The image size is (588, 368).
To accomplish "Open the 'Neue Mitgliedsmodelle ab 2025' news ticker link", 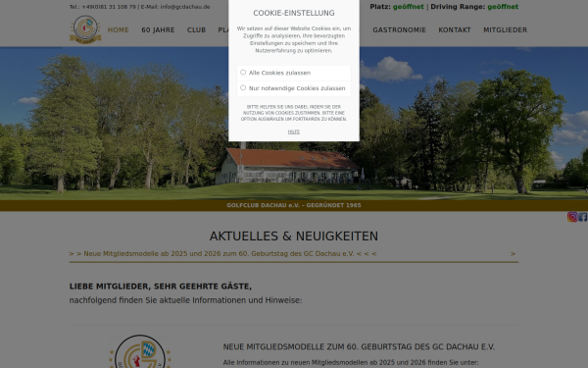I will (222, 254).
